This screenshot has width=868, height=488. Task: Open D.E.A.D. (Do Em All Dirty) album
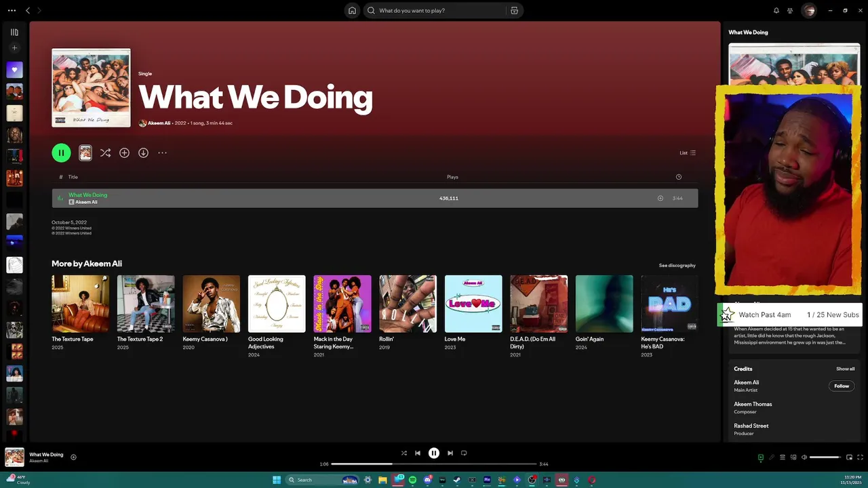[x=538, y=304]
